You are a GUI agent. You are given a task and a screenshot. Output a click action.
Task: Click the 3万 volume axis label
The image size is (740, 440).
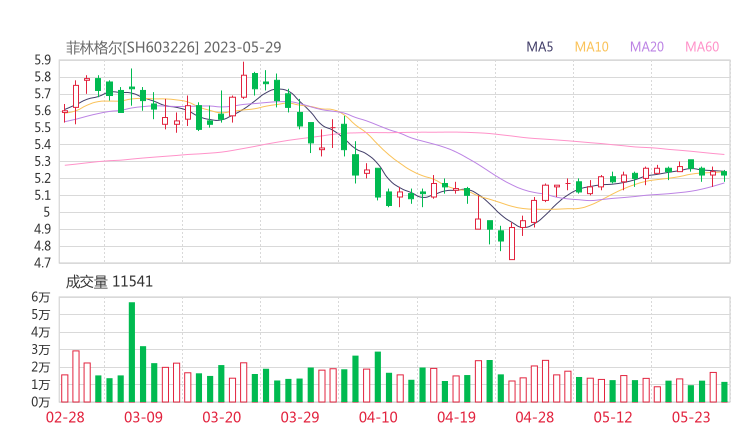[x=41, y=350]
